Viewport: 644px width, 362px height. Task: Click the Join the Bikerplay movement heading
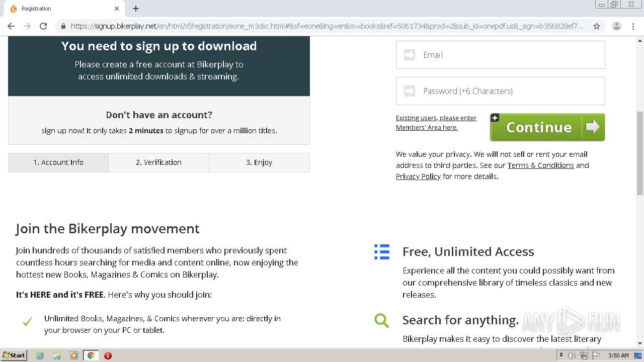coord(108,229)
